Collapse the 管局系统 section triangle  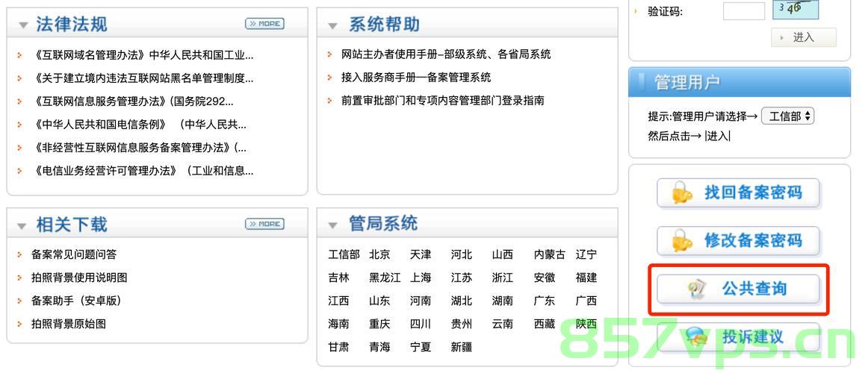pyautogui.click(x=332, y=225)
